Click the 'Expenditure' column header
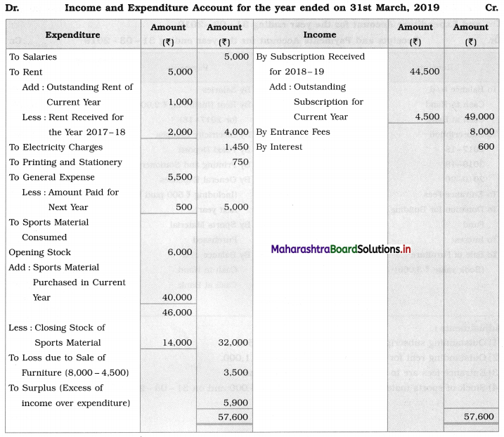 (72, 34)
